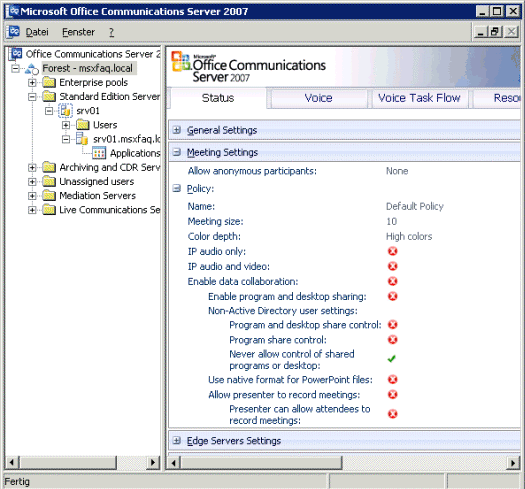Click the Archiving and CDR folder icon
The image size is (525, 489).
click(x=49, y=167)
